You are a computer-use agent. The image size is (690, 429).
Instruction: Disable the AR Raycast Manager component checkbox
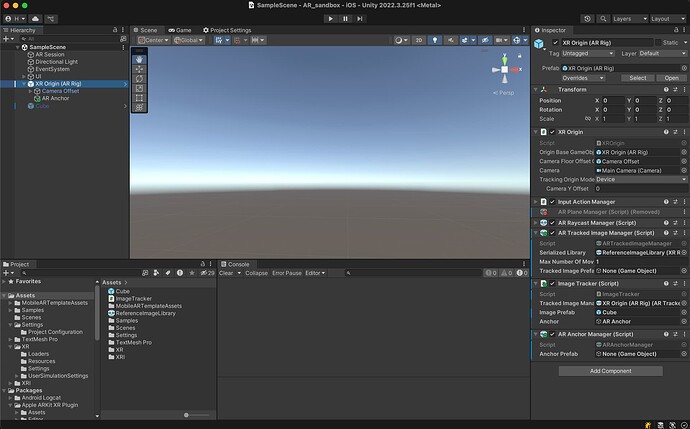tap(552, 221)
